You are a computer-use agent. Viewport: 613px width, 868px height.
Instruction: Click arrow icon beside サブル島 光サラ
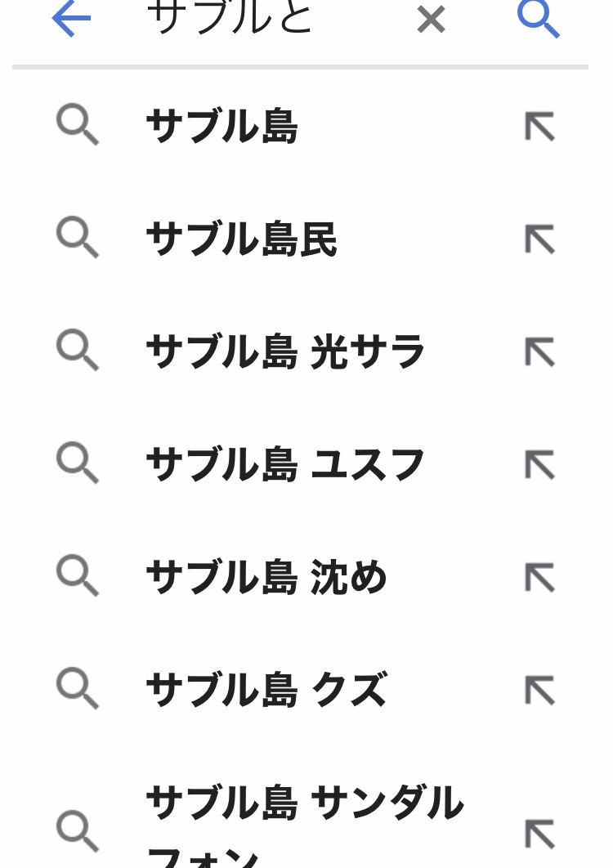[539, 352]
